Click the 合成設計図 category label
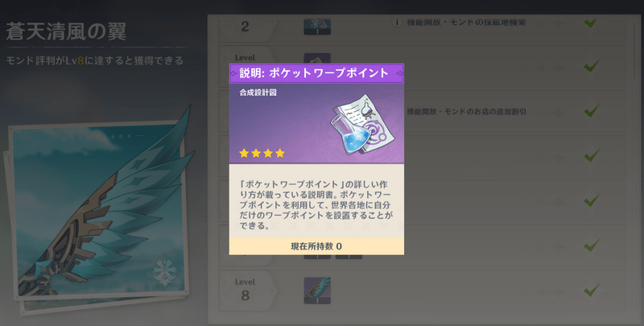 tap(258, 93)
